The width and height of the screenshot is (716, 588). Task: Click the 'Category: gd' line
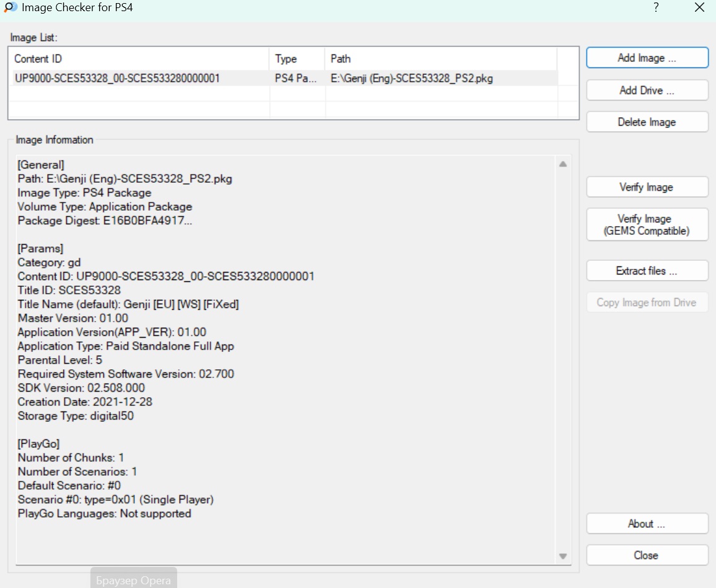(x=50, y=263)
